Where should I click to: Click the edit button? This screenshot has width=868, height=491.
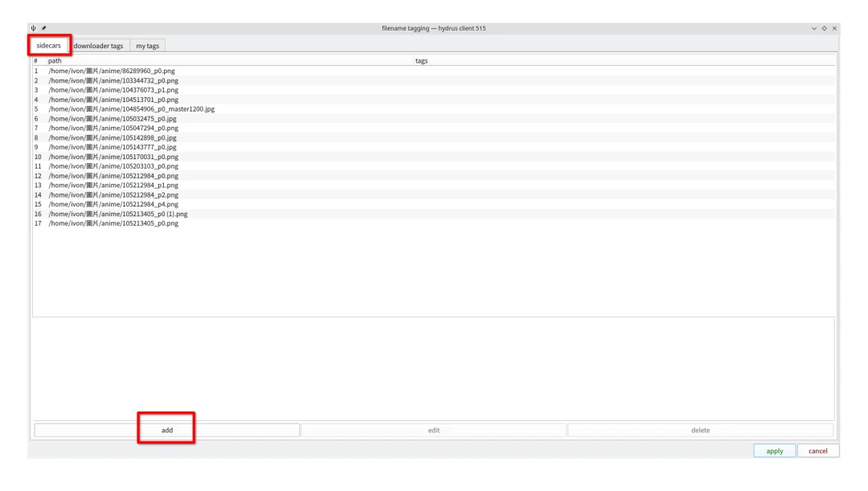click(433, 430)
